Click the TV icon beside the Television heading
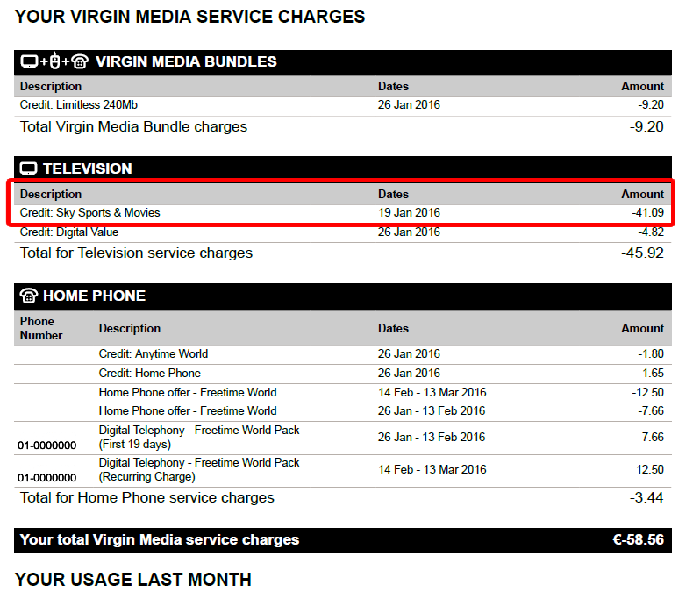The image size is (700, 599). tap(29, 168)
